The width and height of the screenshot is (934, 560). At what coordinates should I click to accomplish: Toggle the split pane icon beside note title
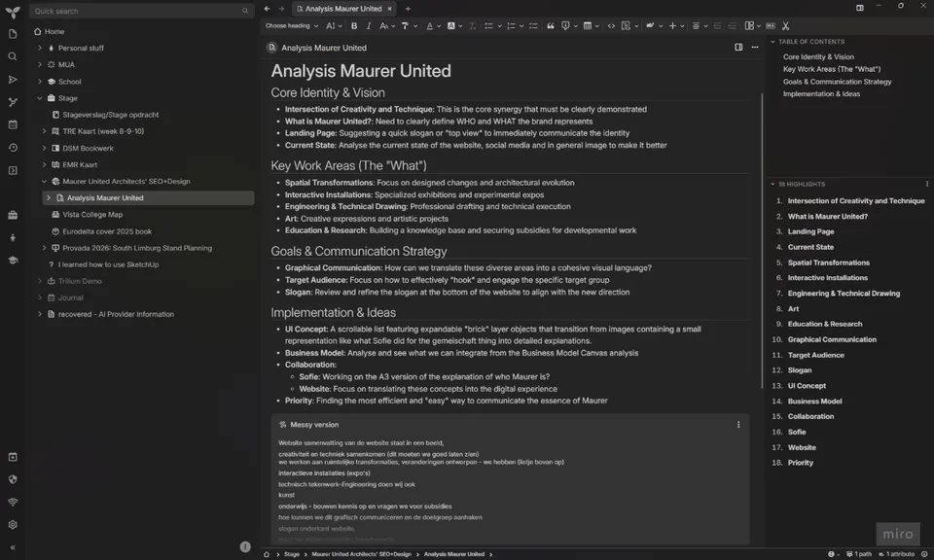pos(738,48)
